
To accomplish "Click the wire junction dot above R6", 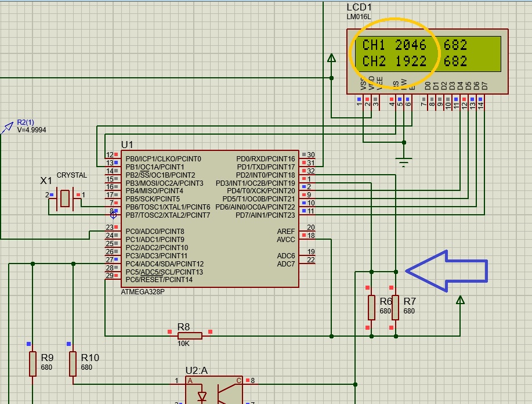I will point(371,271).
